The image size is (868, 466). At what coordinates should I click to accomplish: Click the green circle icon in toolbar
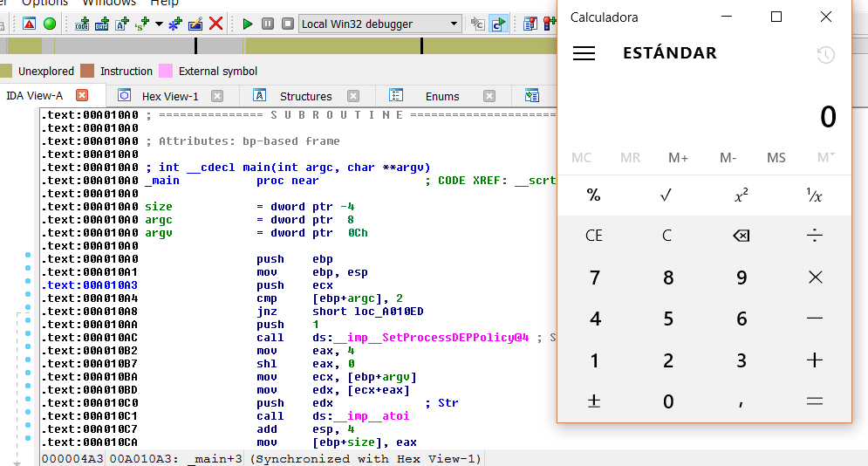(50, 24)
